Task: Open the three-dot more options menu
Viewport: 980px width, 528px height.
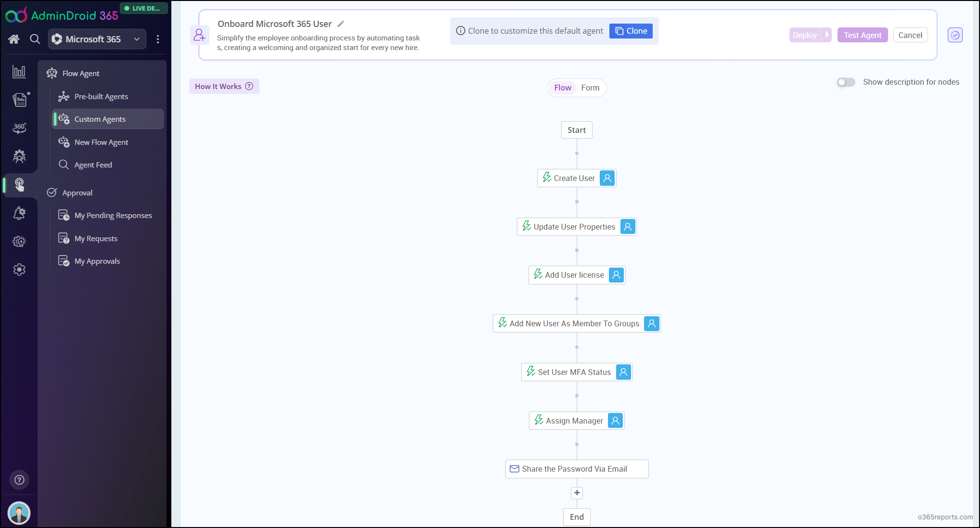Action: (x=158, y=39)
